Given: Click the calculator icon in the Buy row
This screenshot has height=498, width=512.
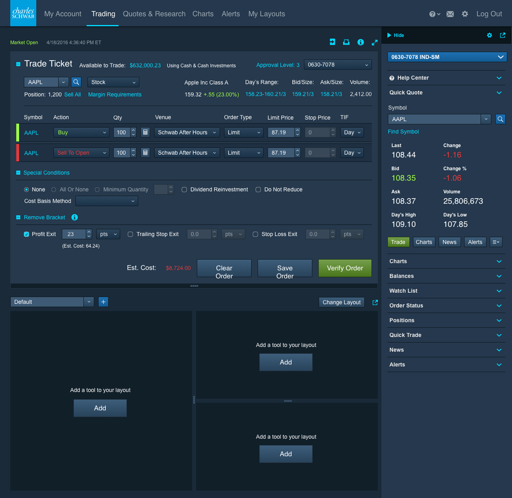Looking at the screenshot, I should pos(145,132).
